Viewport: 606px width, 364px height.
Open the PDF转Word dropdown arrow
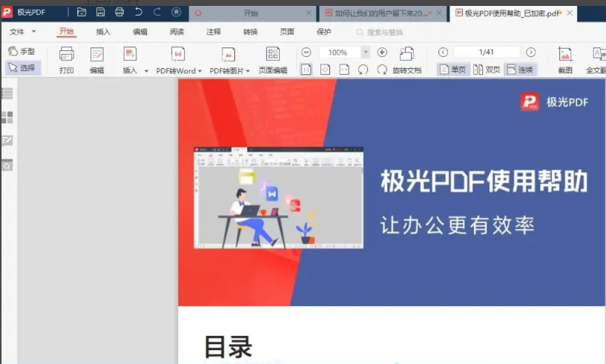tap(200, 71)
